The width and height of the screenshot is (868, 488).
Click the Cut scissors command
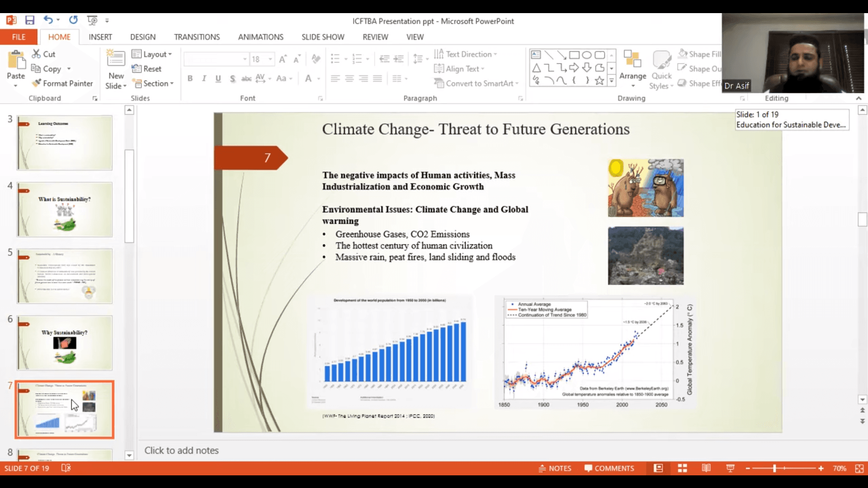tap(43, 54)
